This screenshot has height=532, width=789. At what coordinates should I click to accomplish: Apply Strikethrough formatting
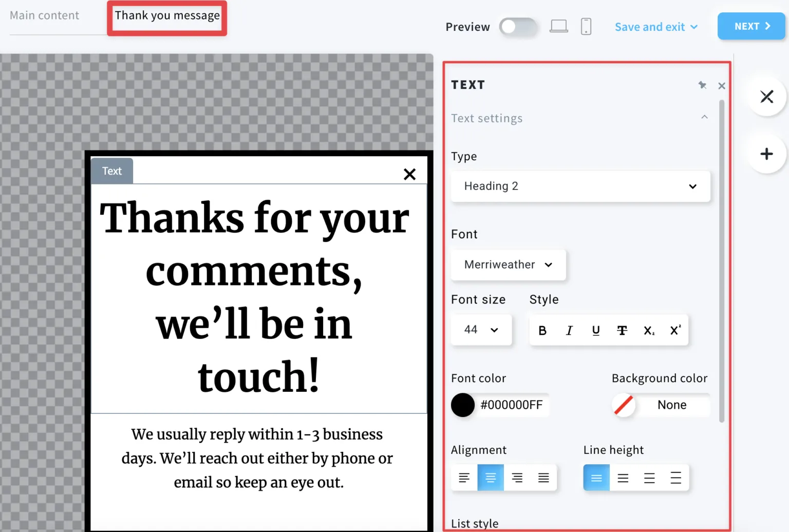622,330
